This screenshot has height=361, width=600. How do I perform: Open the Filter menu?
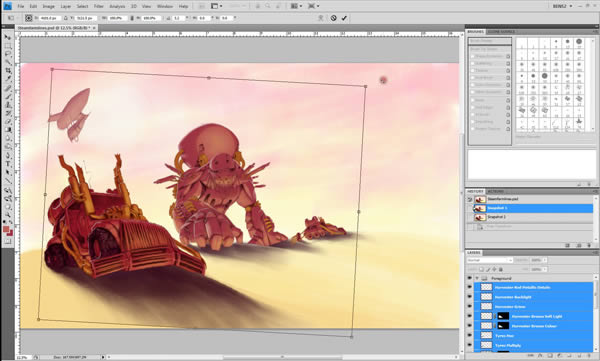tap(98, 6)
